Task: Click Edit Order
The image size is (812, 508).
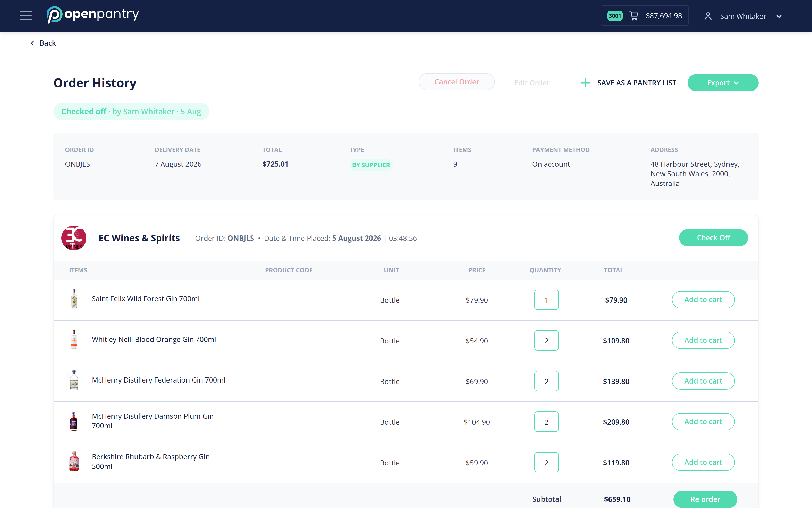Action: tap(532, 83)
